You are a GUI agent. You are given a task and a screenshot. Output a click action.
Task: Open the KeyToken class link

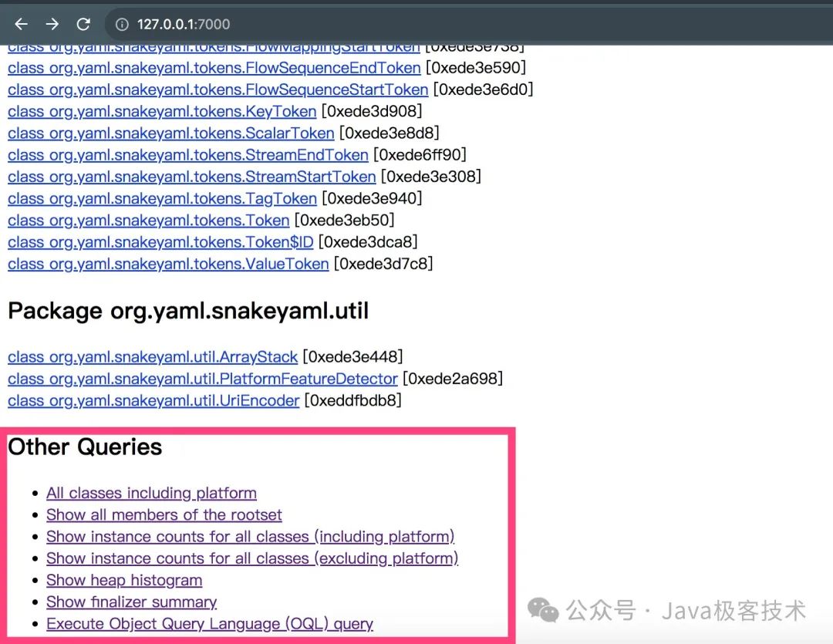click(x=162, y=112)
